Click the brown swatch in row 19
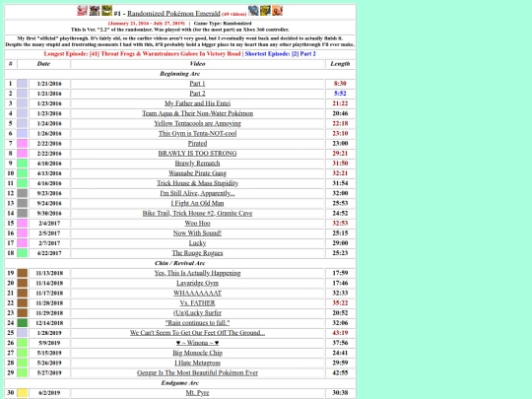The width and height of the screenshot is (532, 399). pos(23,273)
